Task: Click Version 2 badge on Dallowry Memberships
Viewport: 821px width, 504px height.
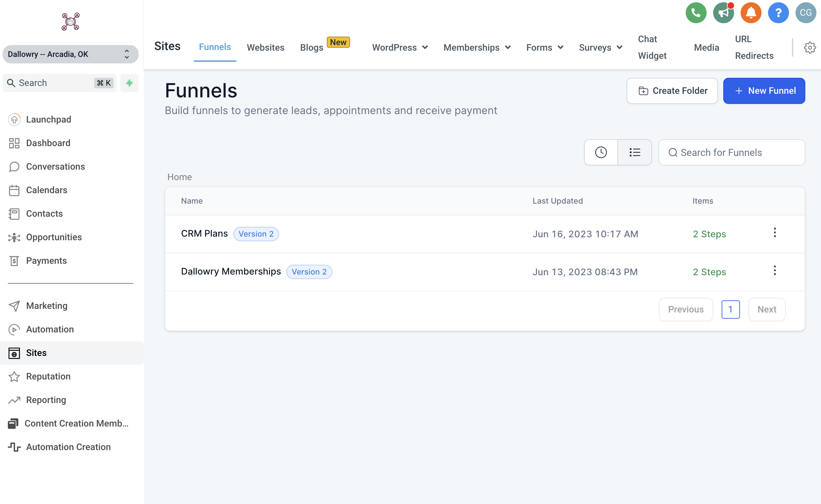Action: point(309,272)
